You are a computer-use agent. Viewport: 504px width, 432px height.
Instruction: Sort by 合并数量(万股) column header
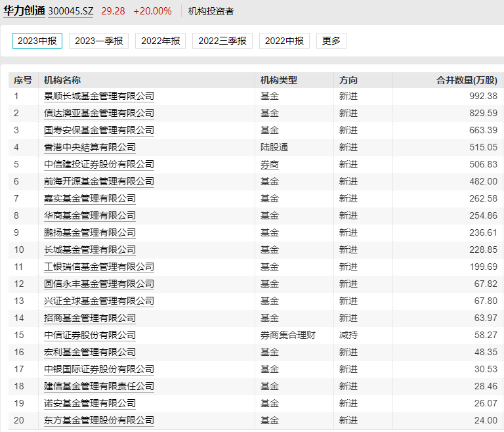coord(467,80)
